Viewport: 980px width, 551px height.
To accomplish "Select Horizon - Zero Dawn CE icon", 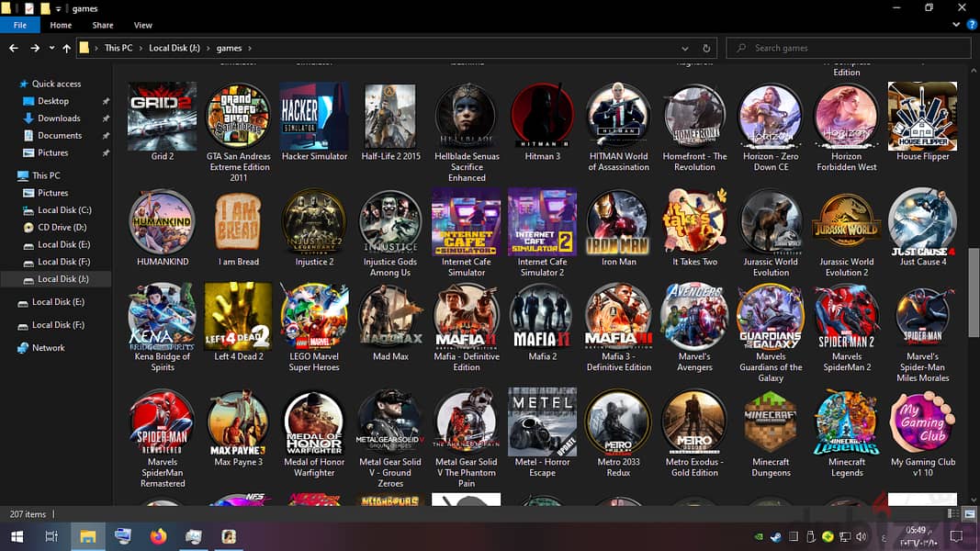I will pos(771,117).
